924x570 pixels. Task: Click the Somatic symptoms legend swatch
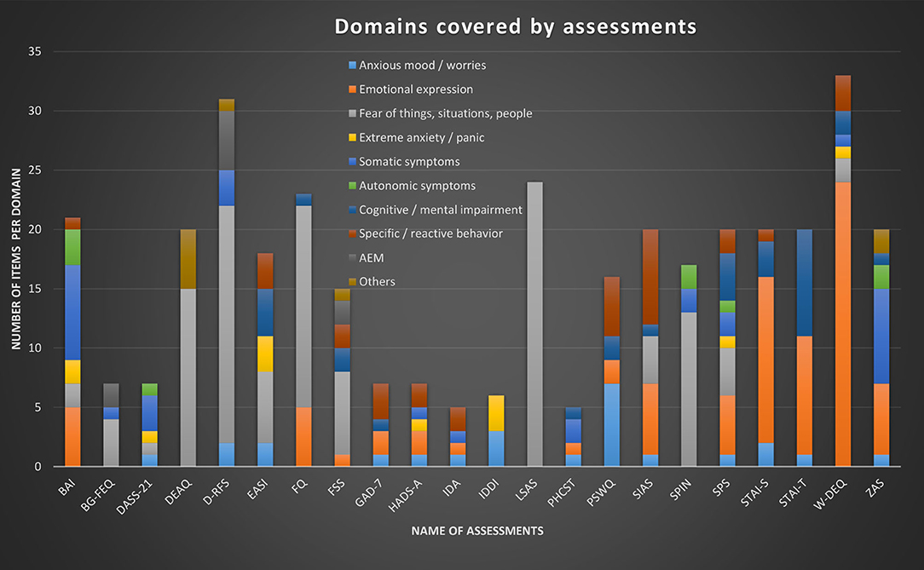pos(352,162)
